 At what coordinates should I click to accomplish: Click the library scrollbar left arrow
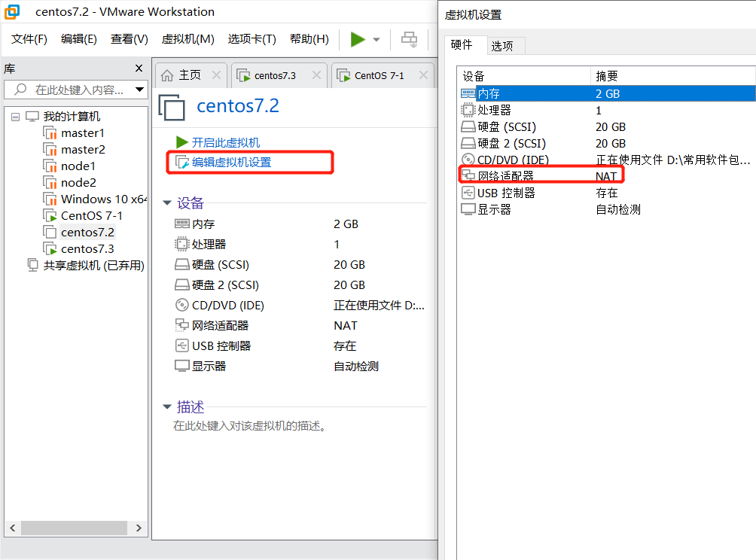click(13, 528)
